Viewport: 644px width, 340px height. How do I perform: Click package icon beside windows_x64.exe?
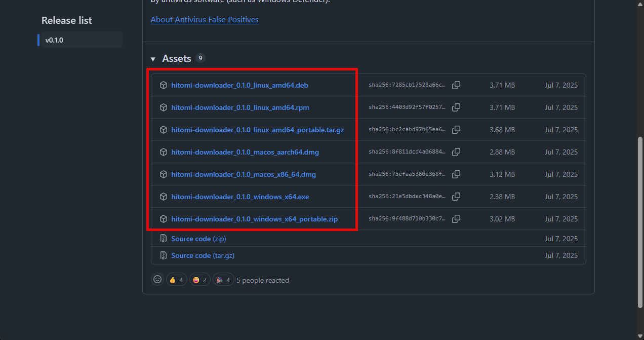coord(164,197)
